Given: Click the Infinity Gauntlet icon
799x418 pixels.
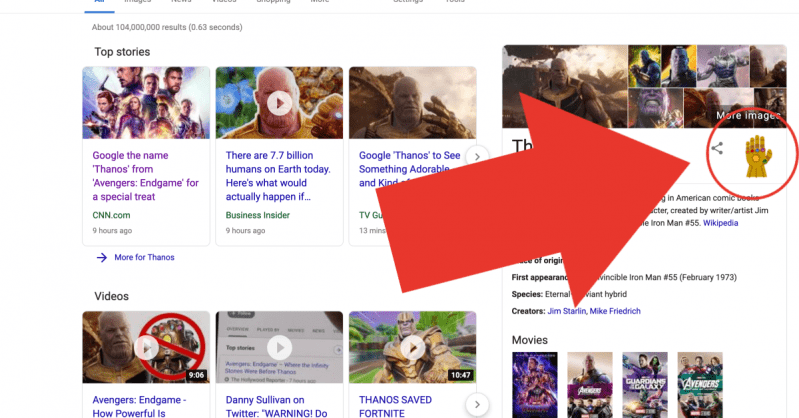Looking at the screenshot, I should tap(759, 156).
